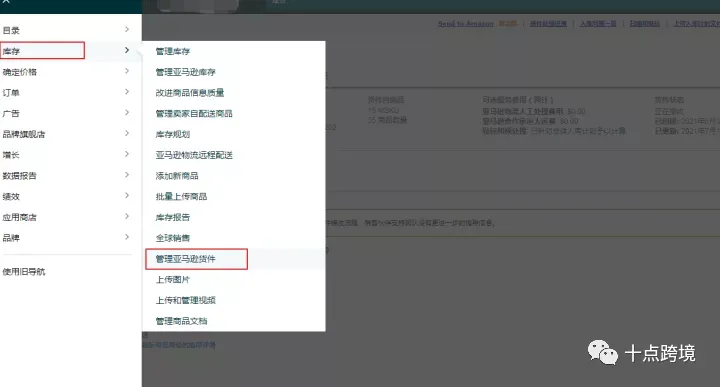The width and height of the screenshot is (720, 387).
Task: Switch back via 使用旧导航 link
Action: [x=24, y=272]
